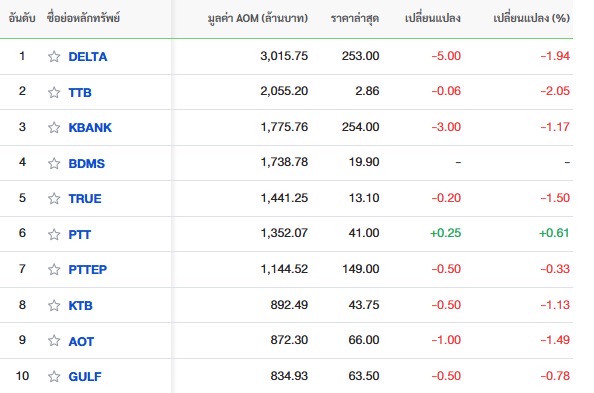This screenshot has width=594, height=393.
Task: Sort by มูลค่า AOM (ล้านบาท) column header
Action: coord(258,18)
